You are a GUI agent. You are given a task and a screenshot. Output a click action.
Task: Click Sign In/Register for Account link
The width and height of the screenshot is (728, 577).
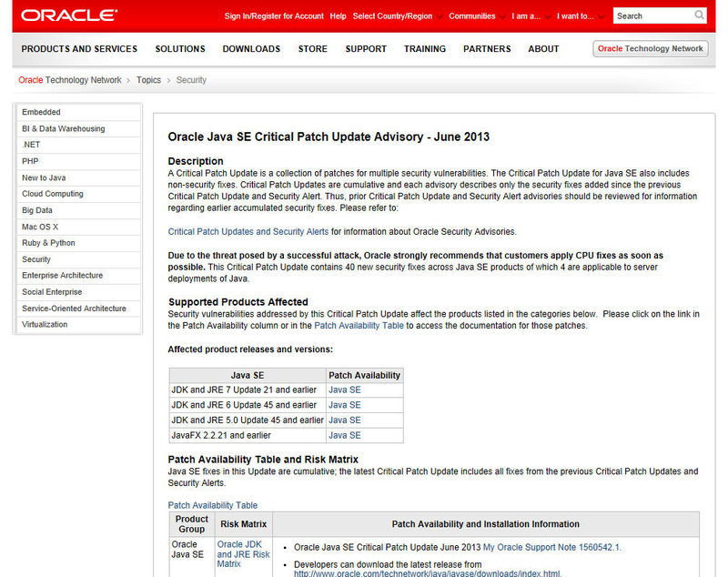click(273, 15)
